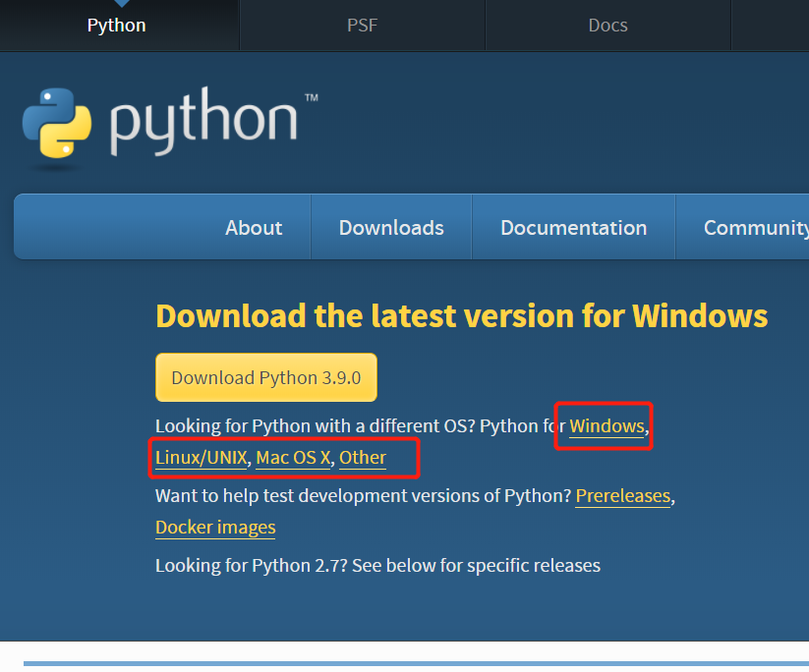Click the 'python' wordmark next to the logo
809x672 pixels.
coord(203,121)
